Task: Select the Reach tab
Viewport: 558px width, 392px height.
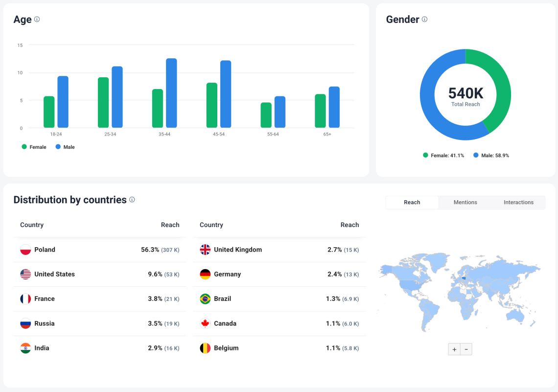Action: [x=412, y=202]
